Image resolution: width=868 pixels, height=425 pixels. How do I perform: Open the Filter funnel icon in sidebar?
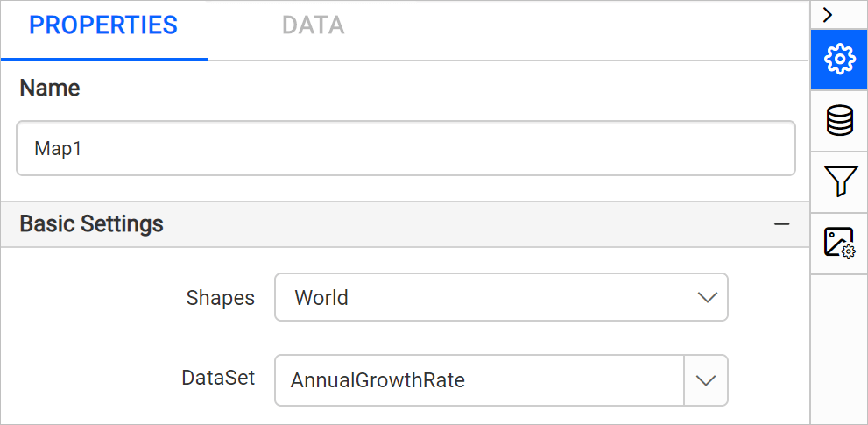839,182
